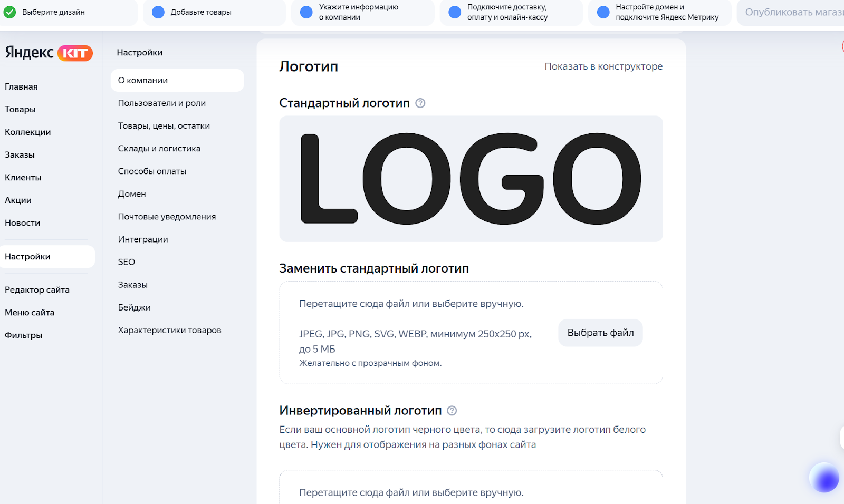Image resolution: width=844 pixels, height=504 pixels.
Task: Click blue circle of Подключите доставку step
Action: [455, 12]
